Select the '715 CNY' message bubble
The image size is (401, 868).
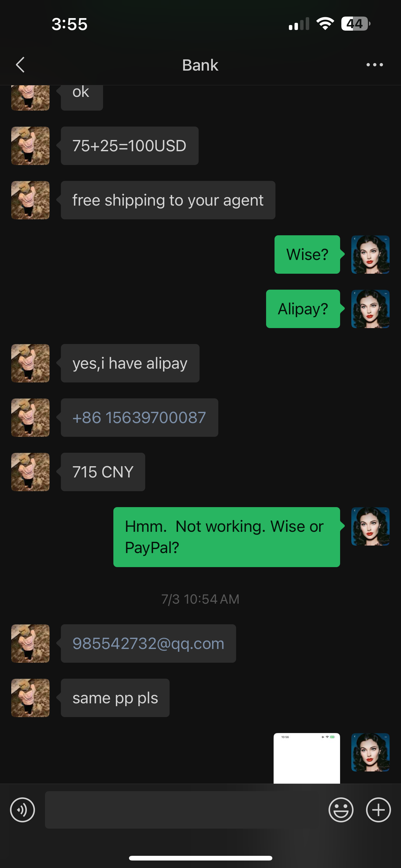(103, 472)
